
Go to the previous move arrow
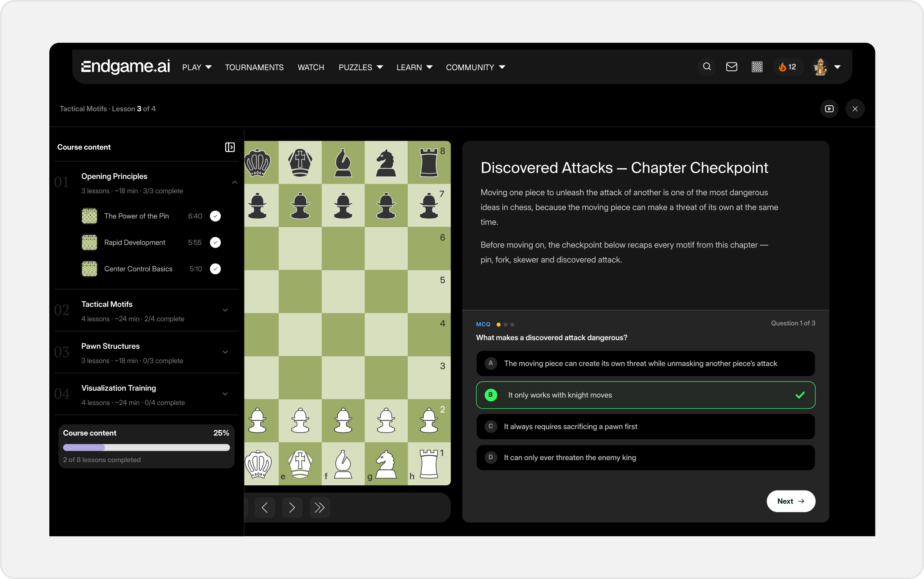265,507
